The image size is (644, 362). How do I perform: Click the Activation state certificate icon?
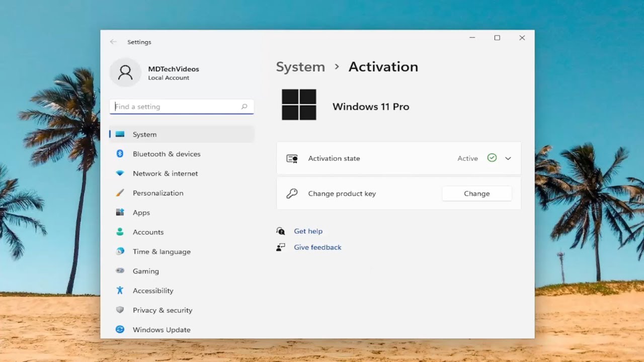coord(292,158)
